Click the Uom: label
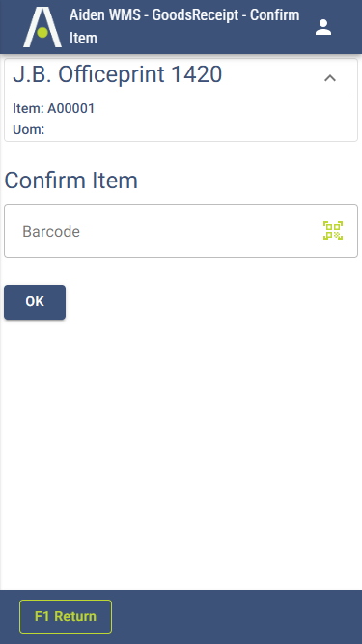 [29, 130]
